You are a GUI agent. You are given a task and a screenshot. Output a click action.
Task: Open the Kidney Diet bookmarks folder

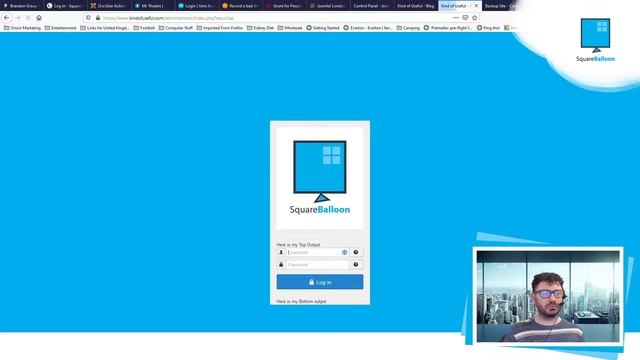coord(260,28)
